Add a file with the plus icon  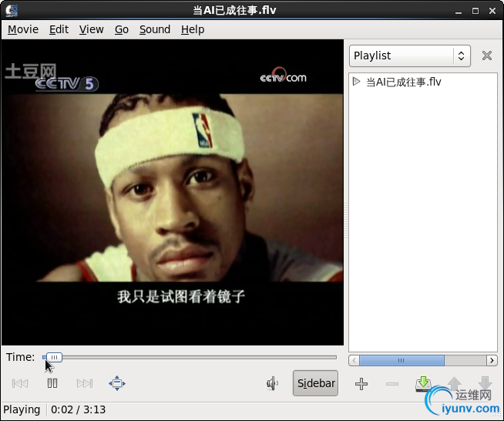361,384
